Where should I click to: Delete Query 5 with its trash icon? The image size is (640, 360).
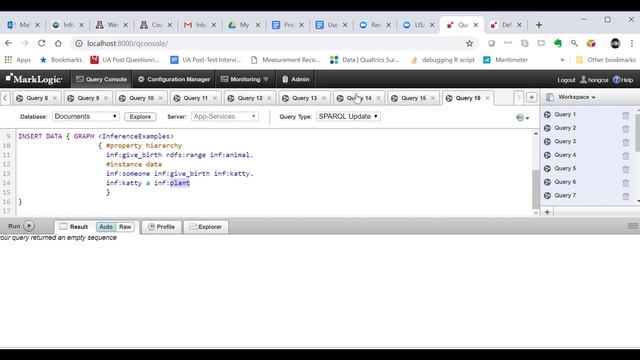pyautogui.click(x=626, y=169)
